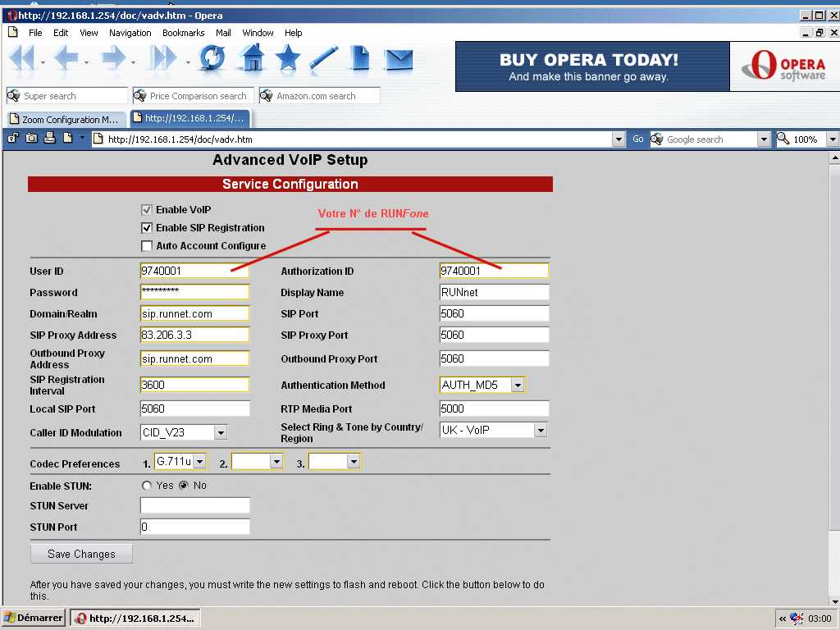
Task: Click the lock icon on address bar row
Action: coord(13,139)
